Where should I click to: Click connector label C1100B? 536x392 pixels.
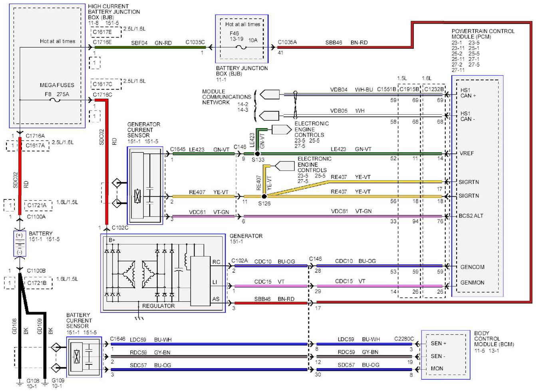(36, 271)
